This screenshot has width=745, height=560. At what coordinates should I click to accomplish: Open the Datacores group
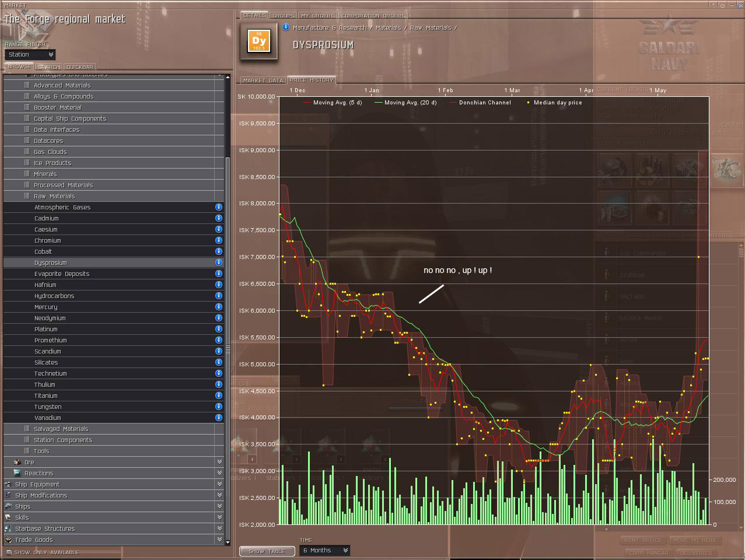click(114, 141)
